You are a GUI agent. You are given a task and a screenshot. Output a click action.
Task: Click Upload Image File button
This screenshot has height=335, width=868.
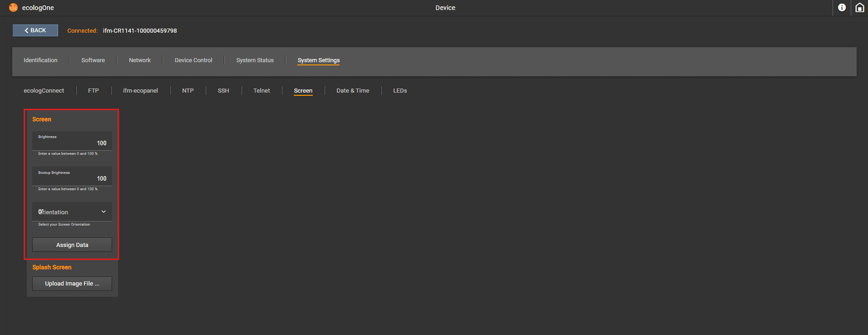(72, 284)
